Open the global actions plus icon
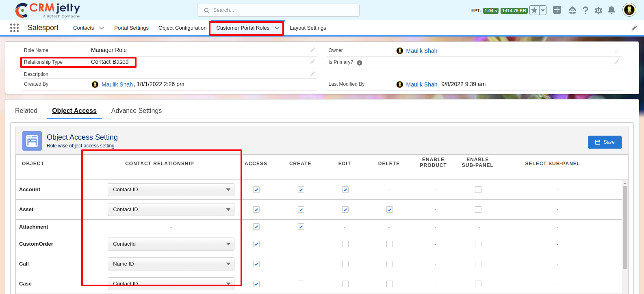 (x=557, y=10)
